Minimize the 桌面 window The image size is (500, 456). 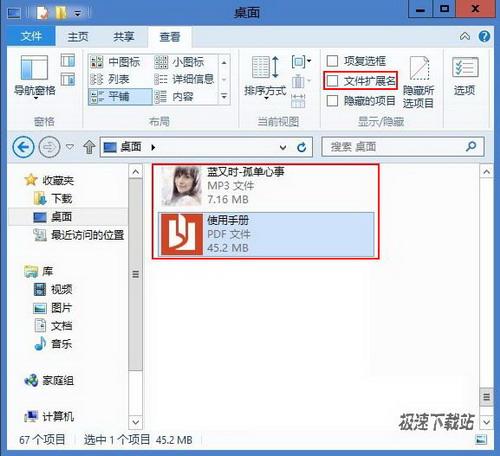[420, 9]
